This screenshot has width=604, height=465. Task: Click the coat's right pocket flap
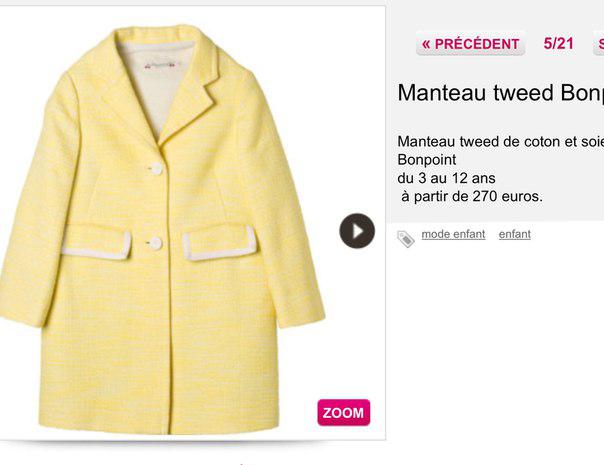point(220,241)
